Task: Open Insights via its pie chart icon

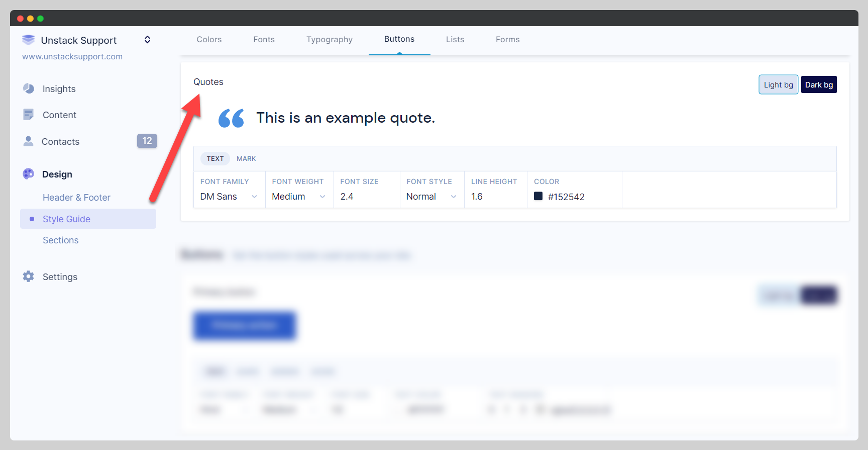Action: click(29, 88)
